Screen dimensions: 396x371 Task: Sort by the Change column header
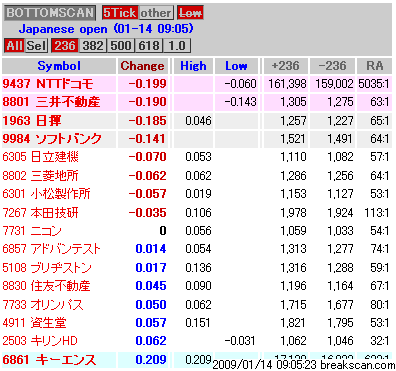coord(142,66)
